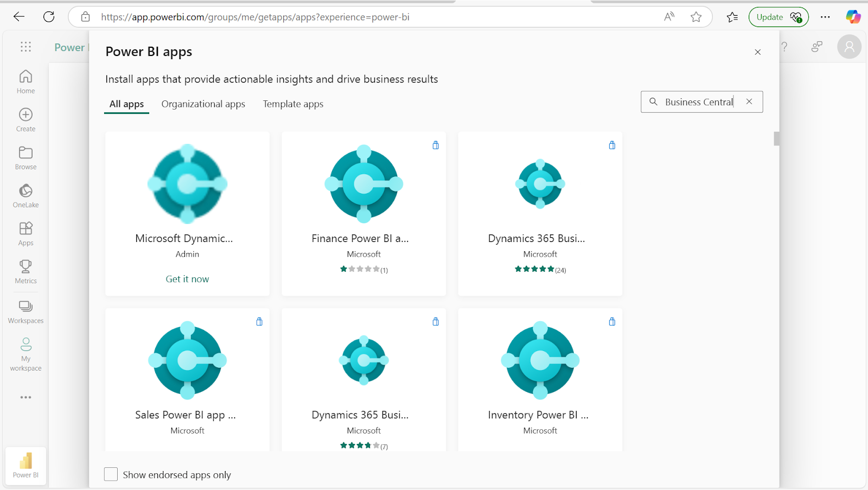The height and width of the screenshot is (490, 868).
Task: Open Create in the sidebar
Action: coord(25,120)
